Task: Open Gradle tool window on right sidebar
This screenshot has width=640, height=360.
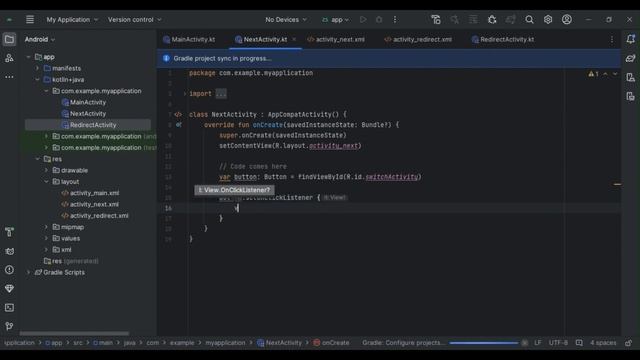Action: 631,58
